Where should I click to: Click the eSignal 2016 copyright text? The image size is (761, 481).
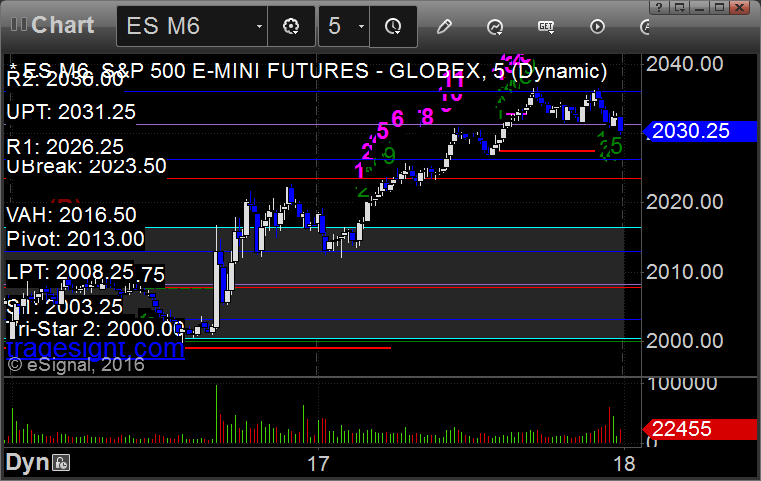[76, 365]
